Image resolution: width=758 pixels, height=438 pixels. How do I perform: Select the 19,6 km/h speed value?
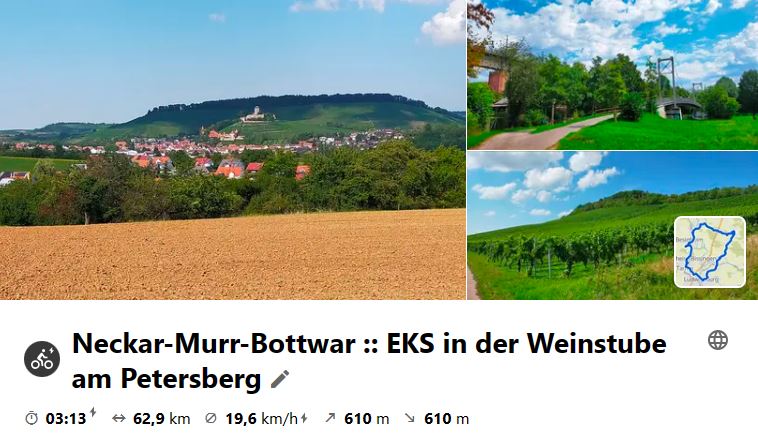tap(262, 419)
